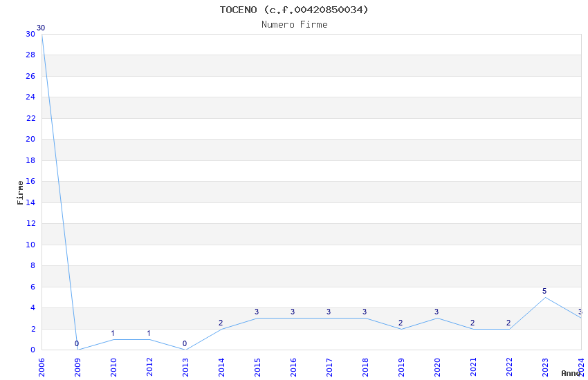Click the chart title TOCENO (c.f.00420850034)

coord(294,10)
